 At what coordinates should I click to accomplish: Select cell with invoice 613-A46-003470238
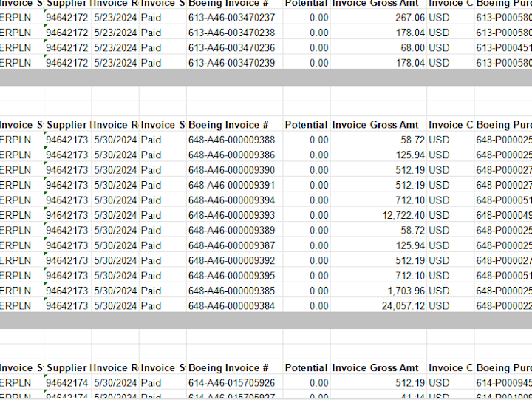[x=234, y=33]
